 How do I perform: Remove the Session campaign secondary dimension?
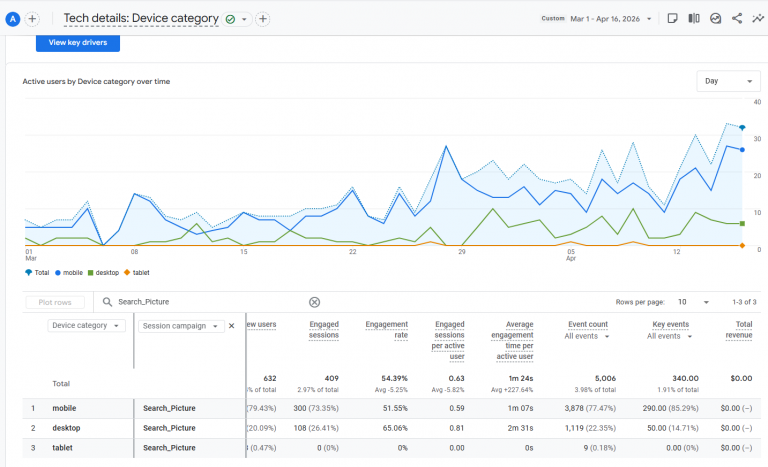click(x=232, y=326)
